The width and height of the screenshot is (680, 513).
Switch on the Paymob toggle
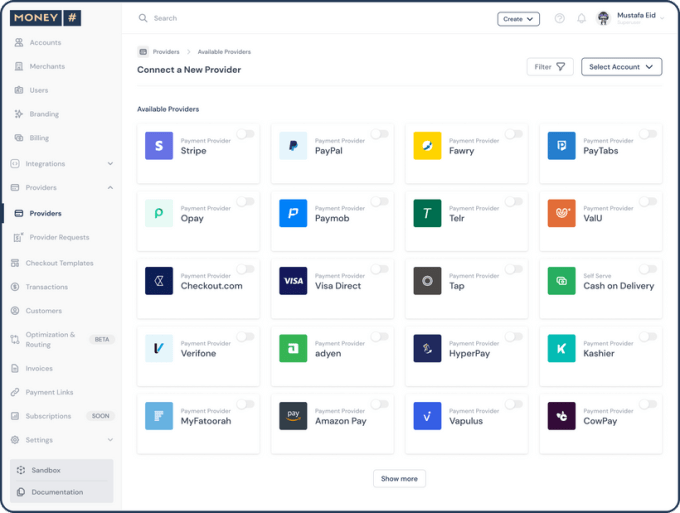point(380,202)
